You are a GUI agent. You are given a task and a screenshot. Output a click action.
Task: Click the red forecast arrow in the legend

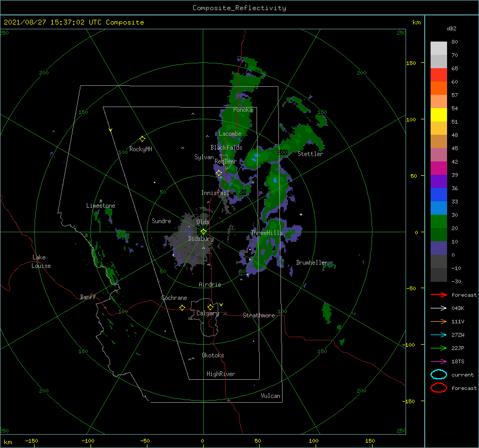[439, 295]
